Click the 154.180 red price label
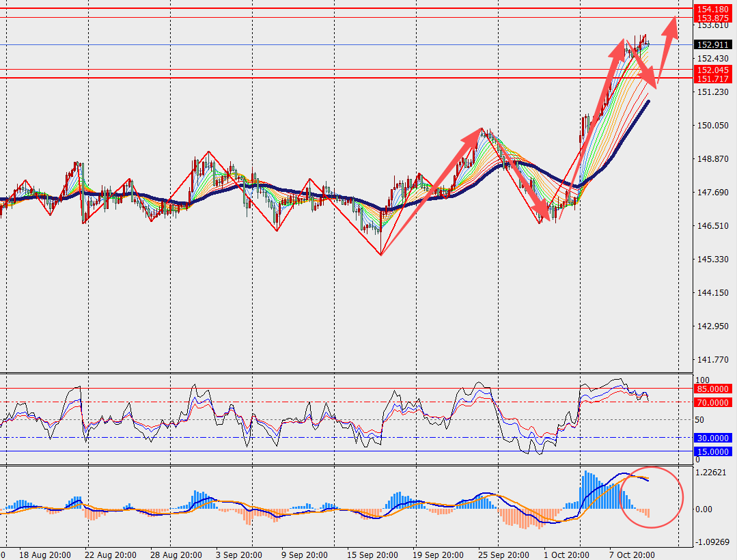Viewport: 737px width, 560px height. pyautogui.click(x=712, y=8)
